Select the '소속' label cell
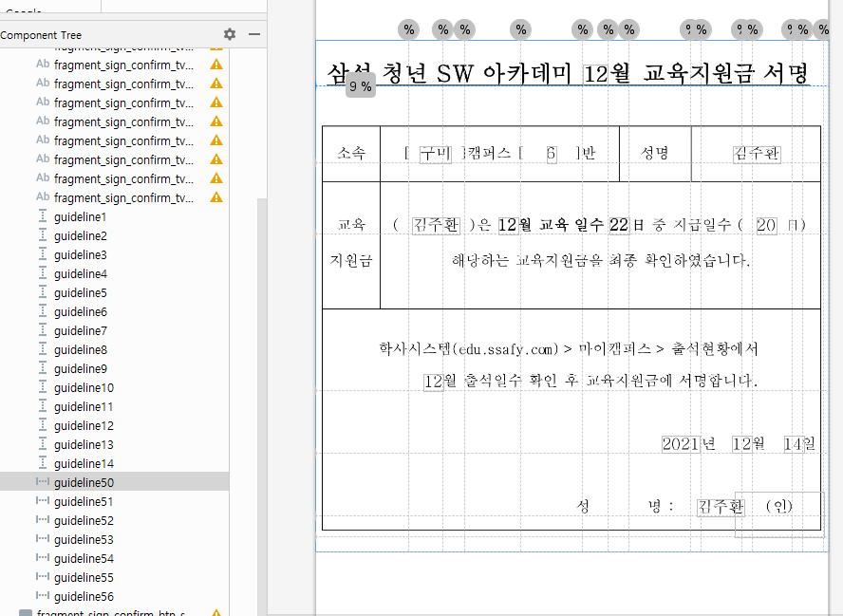Viewport: 843px width, 616px height. (351, 154)
